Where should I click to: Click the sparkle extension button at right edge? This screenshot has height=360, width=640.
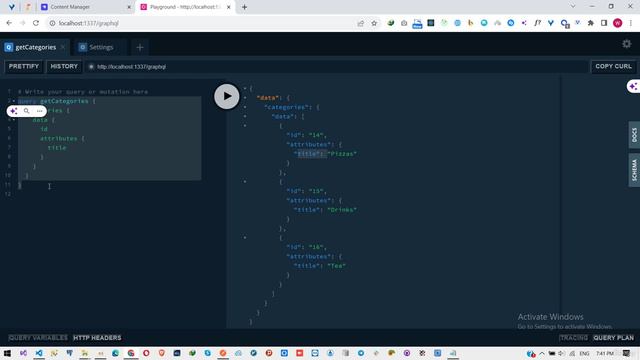[633, 87]
